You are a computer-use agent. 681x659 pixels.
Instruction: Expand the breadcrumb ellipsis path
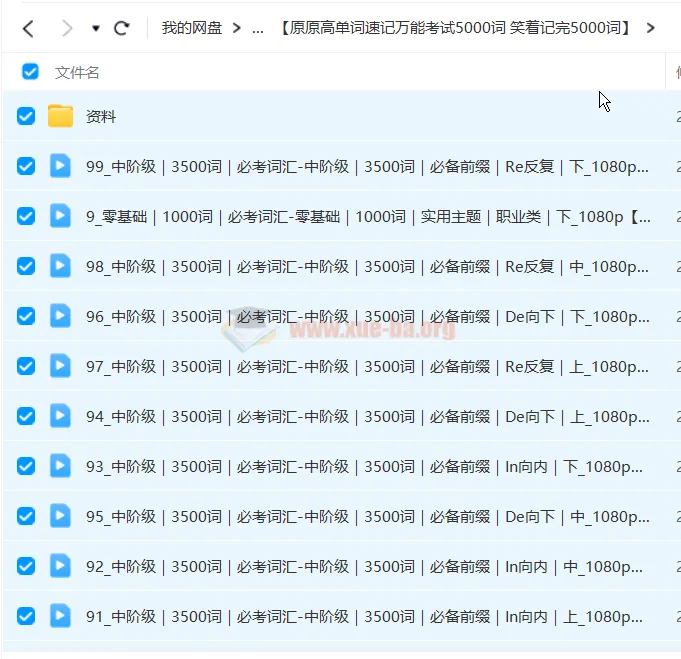tap(258, 28)
